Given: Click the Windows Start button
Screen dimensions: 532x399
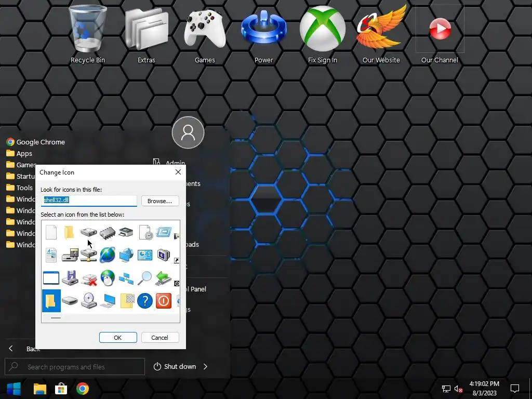Looking at the screenshot, I should pyautogui.click(x=14, y=389).
